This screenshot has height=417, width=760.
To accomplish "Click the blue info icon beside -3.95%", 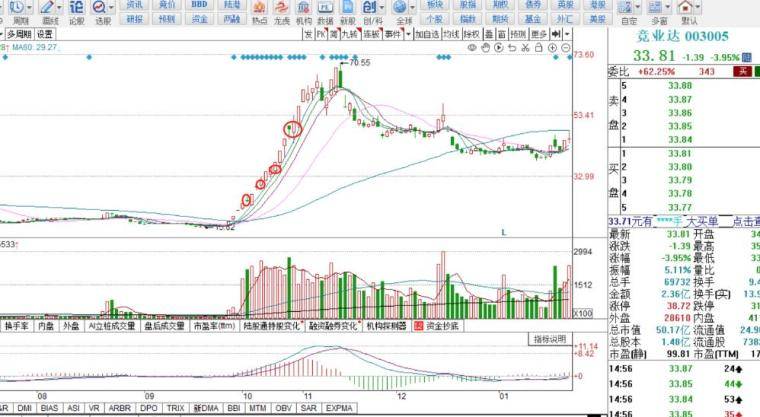I will pos(747,57).
